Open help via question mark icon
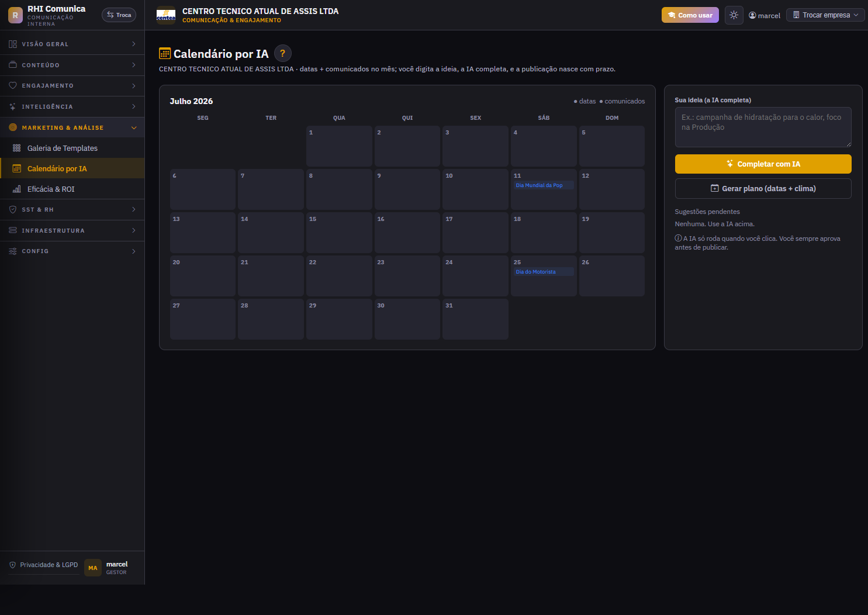 pyautogui.click(x=283, y=53)
